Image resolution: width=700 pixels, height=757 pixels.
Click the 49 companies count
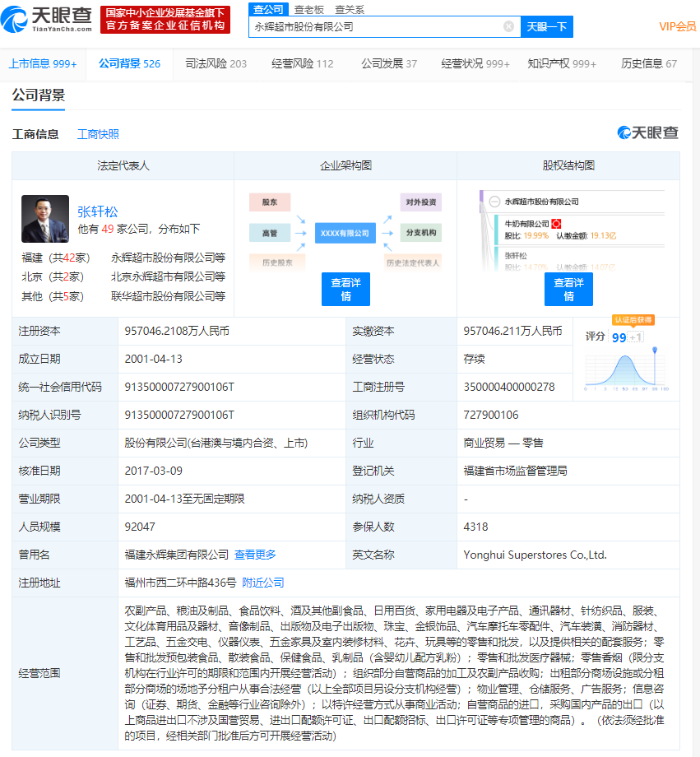pyautogui.click(x=108, y=229)
